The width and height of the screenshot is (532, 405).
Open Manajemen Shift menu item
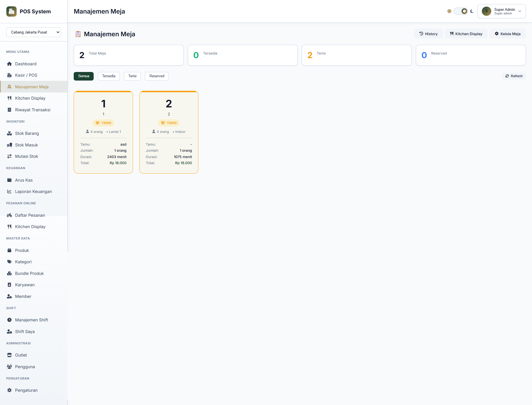pos(31,320)
